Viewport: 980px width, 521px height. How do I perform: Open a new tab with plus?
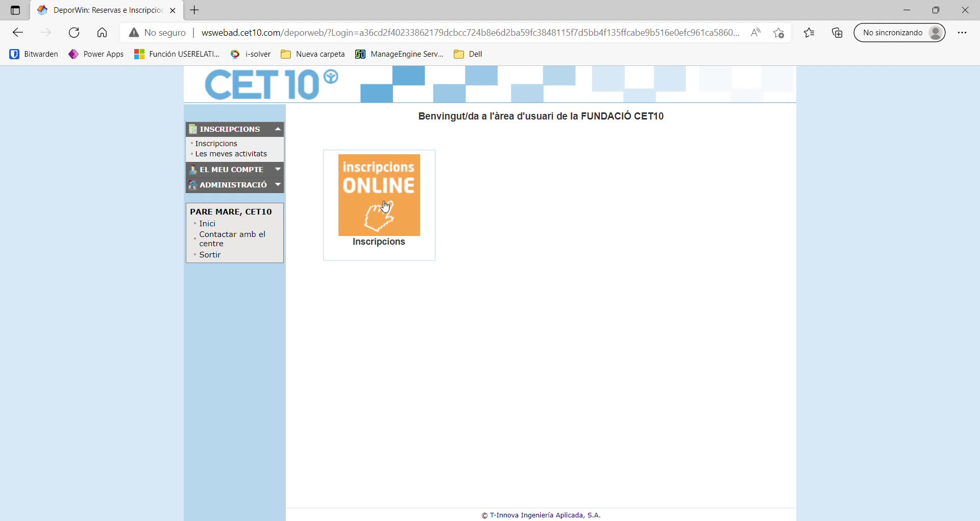point(194,10)
